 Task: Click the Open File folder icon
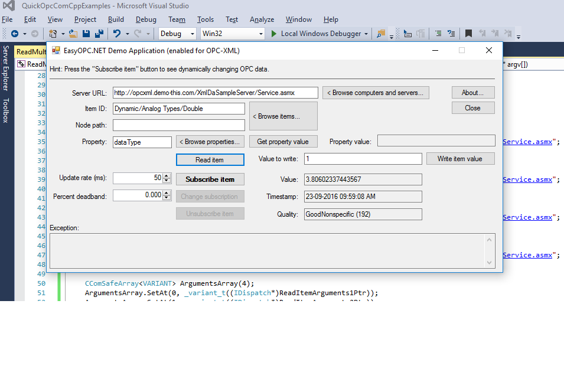73,34
